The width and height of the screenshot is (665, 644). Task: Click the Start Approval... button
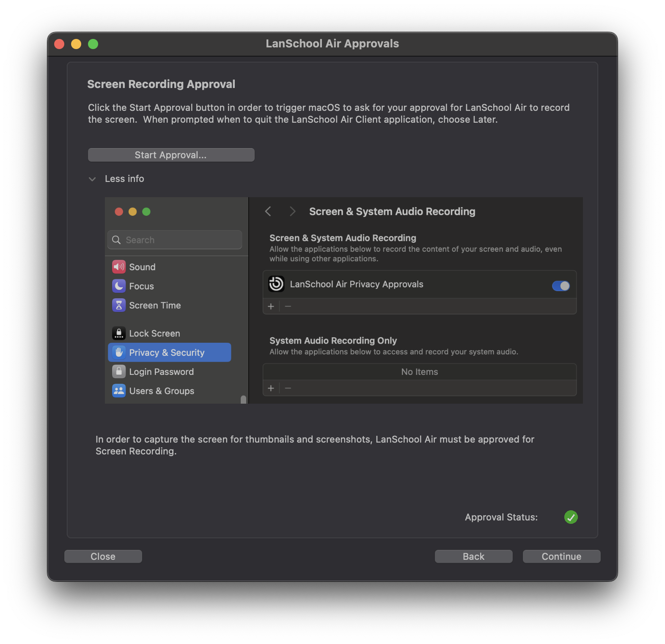[x=171, y=155]
